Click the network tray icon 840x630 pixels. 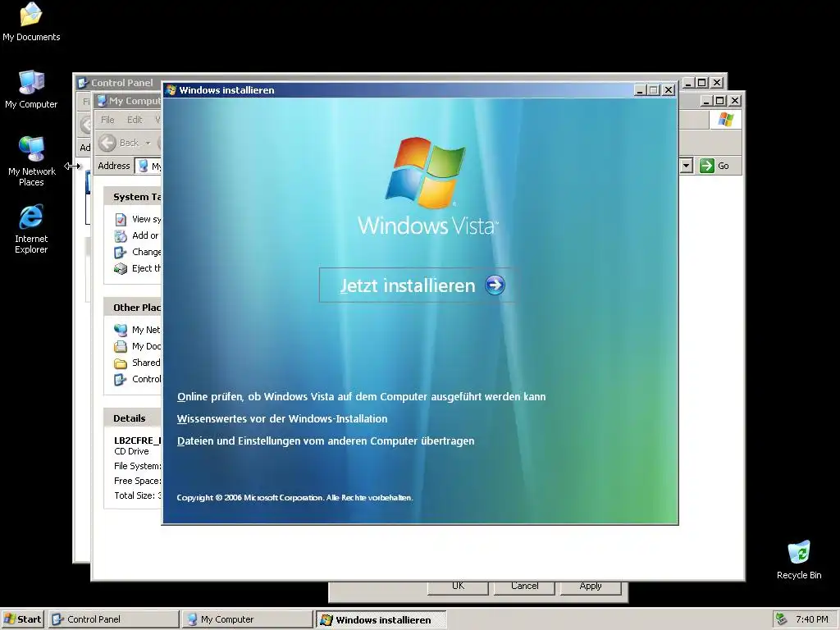(x=782, y=619)
